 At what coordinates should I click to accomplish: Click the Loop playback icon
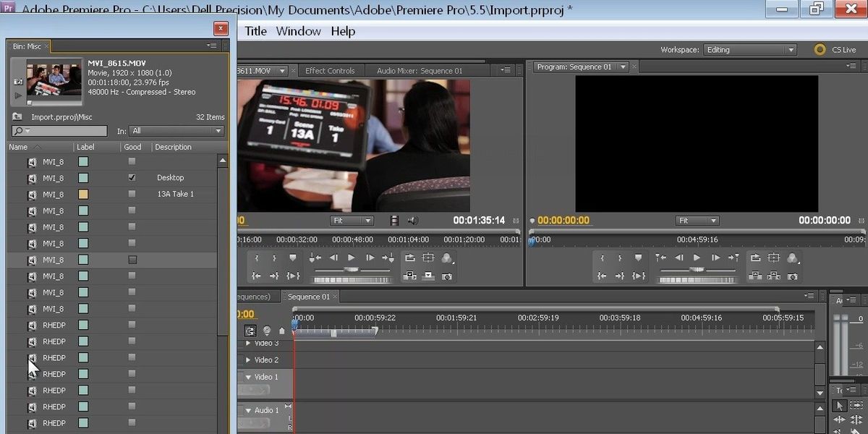point(412,258)
